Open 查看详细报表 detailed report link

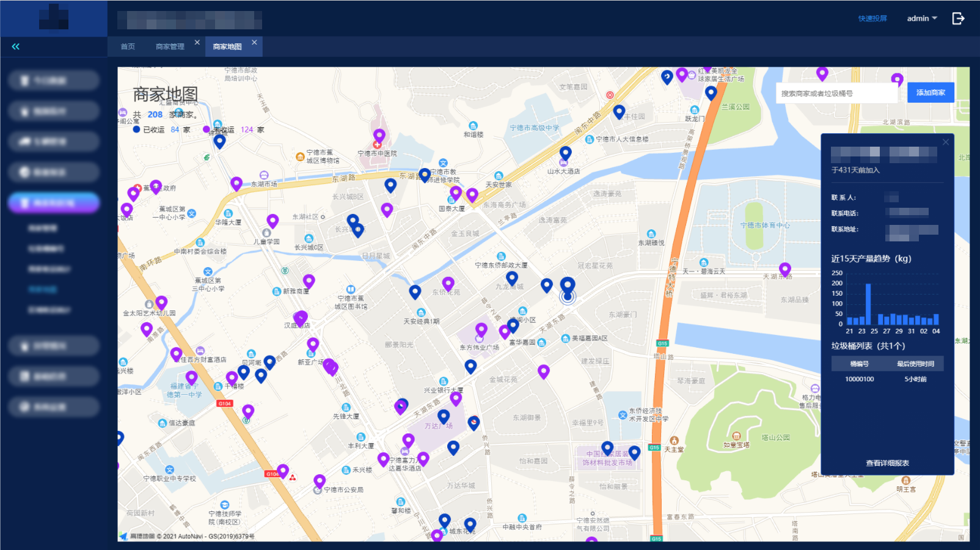[887, 463]
